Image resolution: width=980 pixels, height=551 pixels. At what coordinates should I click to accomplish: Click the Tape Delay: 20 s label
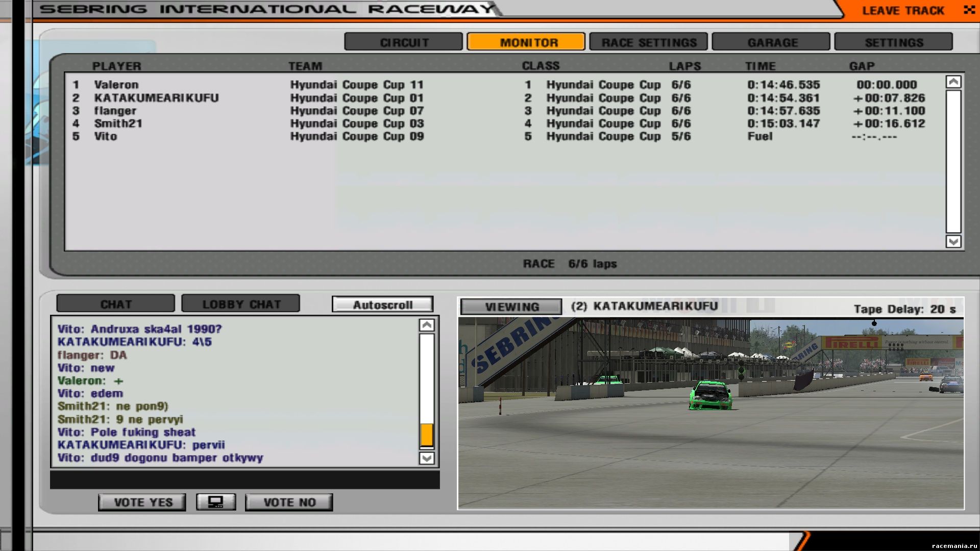pyautogui.click(x=904, y=309)
